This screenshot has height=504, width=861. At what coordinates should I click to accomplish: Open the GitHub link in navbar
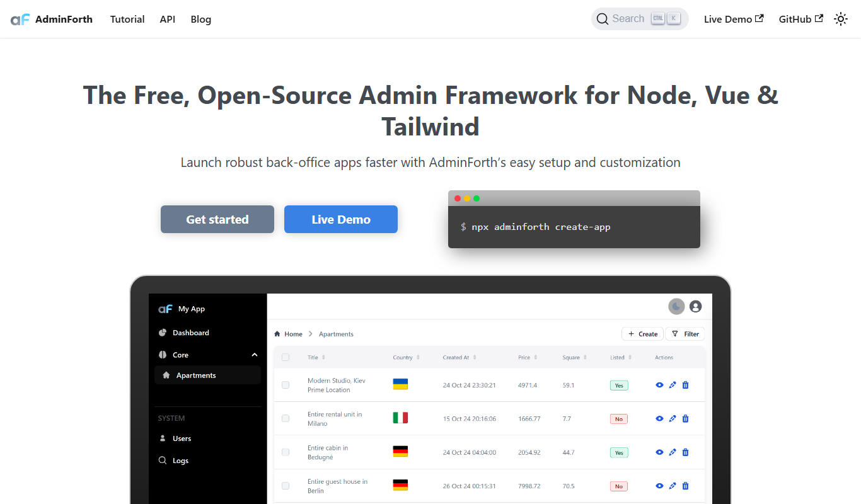(801, 19)
